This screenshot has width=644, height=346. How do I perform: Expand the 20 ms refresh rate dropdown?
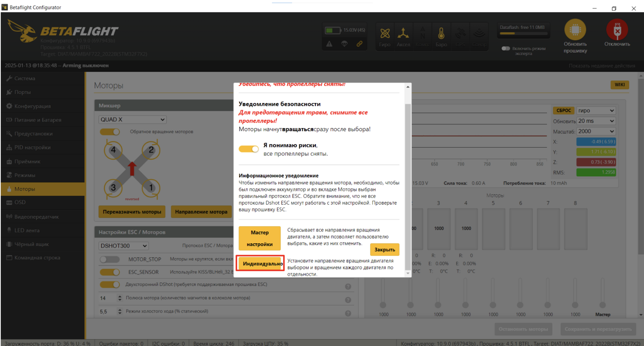(x=596, y=121)
